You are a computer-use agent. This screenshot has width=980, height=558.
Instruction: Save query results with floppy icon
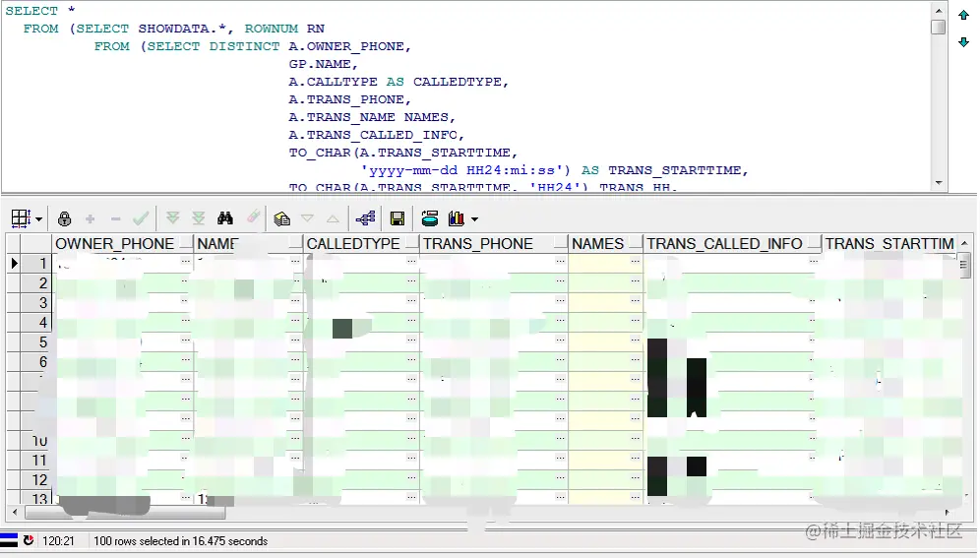click(397, 218)
